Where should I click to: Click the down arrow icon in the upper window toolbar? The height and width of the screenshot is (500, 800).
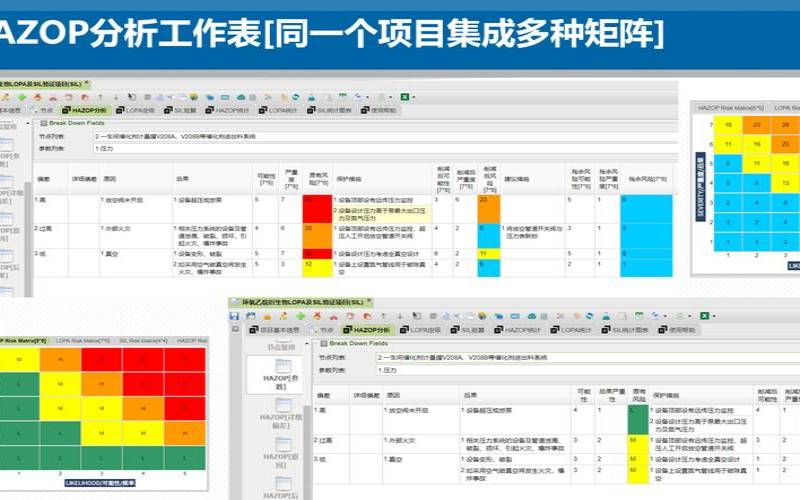click(x=116, y=97)
